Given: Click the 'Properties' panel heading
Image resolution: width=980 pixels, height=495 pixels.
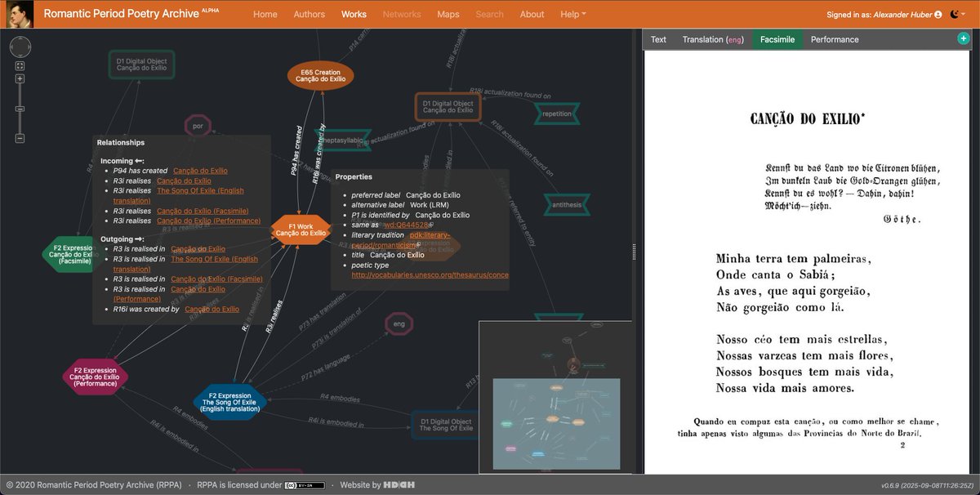Looking at the screenshot, I should click(x=354, y=176).
